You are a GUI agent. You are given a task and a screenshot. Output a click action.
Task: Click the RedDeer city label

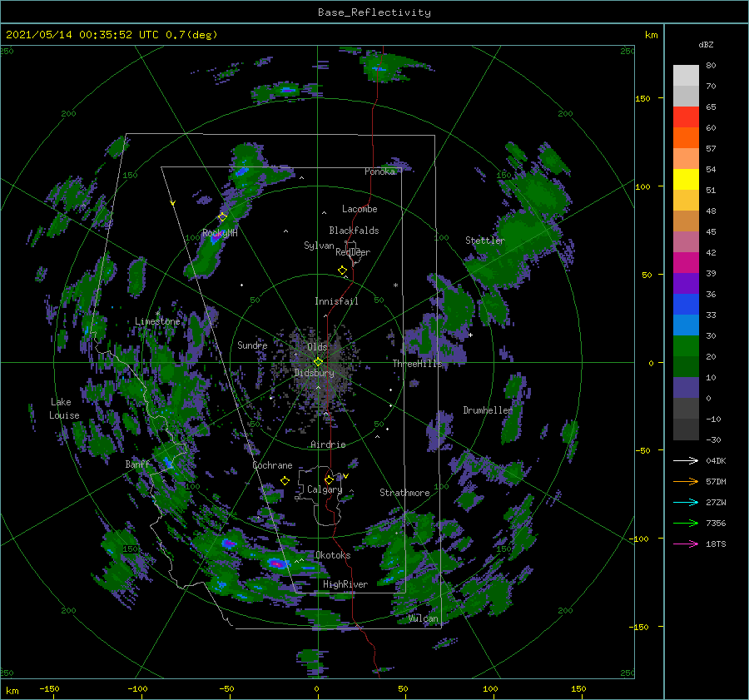pyautogui.click(x=353, y=252)
